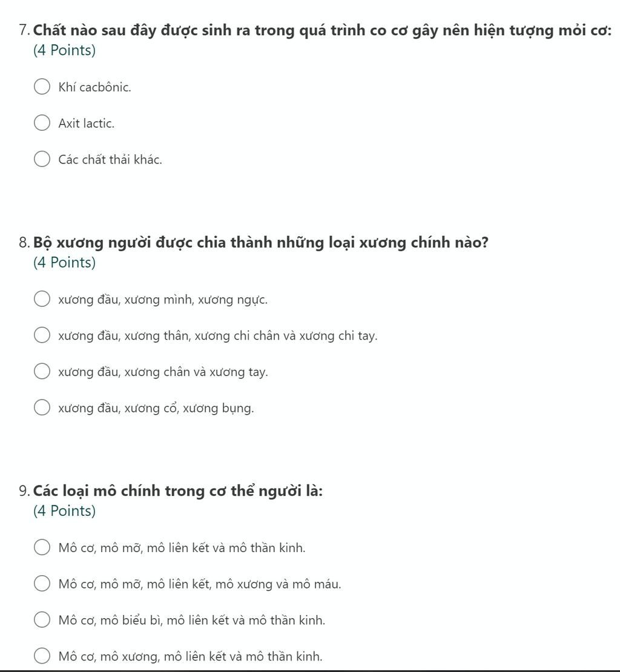This screenshot has width=620, height=672.
Task: Select 'xương đầu, xương mình, xương ngực.'
Action: pos(42,300)
